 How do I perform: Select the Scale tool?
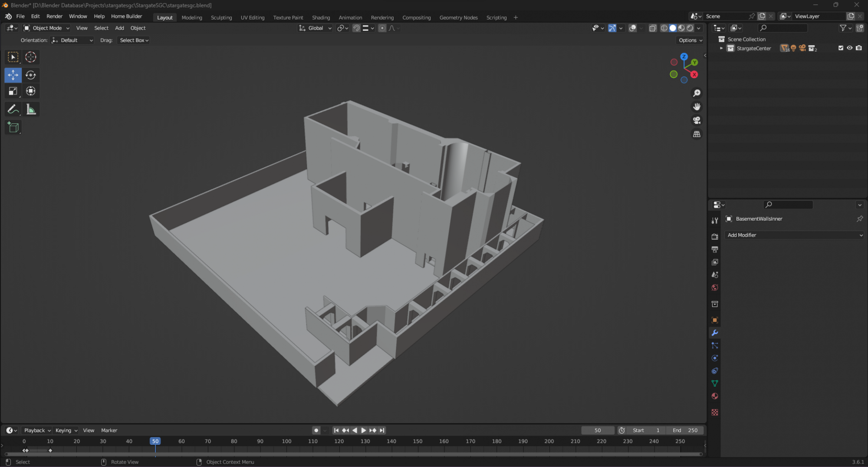[13, 91]
